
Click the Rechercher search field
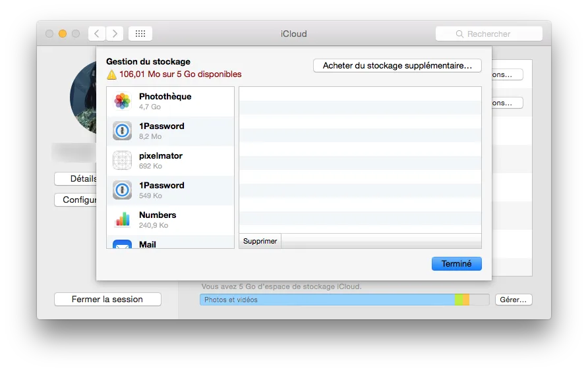(x=489, y=34)
